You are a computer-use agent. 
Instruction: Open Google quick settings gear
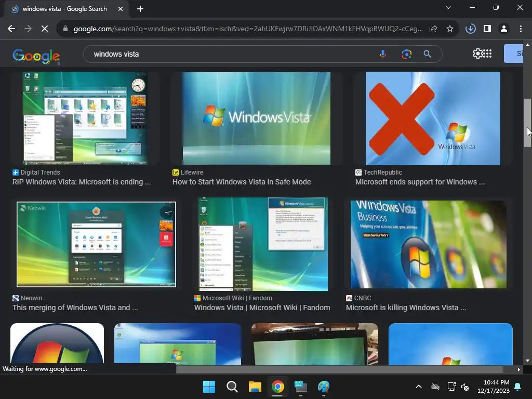477,54
